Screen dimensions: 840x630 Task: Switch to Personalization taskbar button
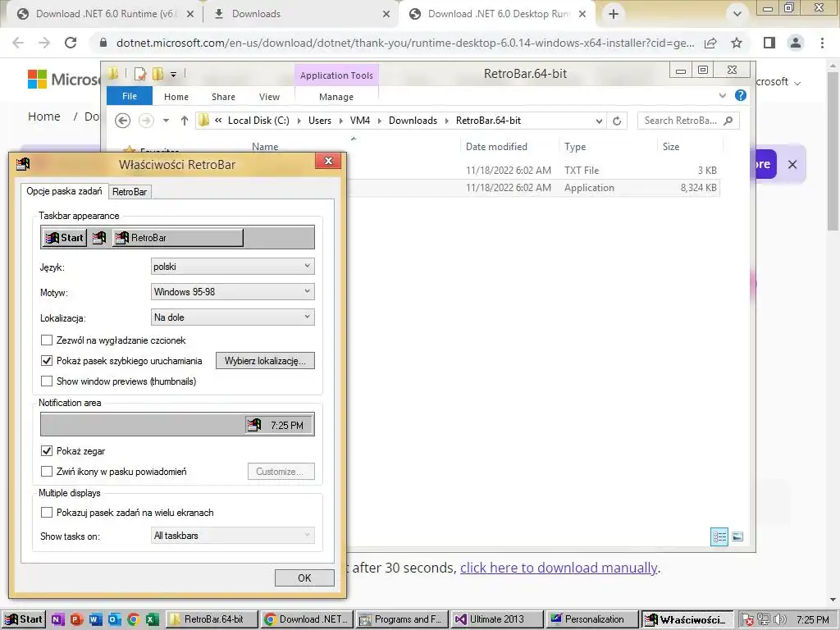pos(592,619)
